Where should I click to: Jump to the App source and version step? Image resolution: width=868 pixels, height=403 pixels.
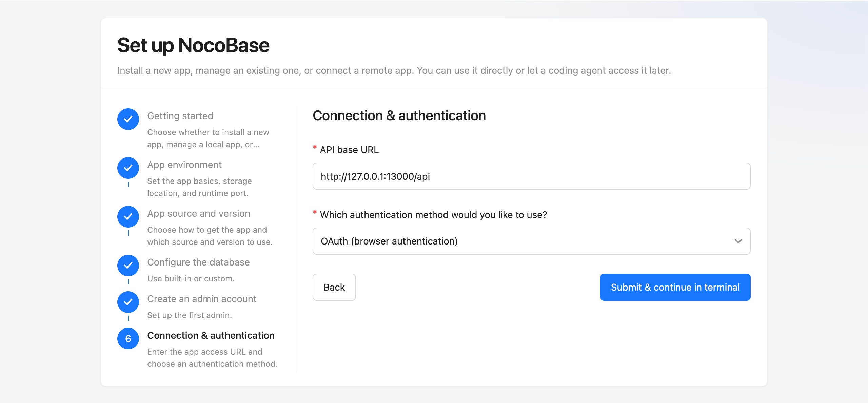click(199, 213)
